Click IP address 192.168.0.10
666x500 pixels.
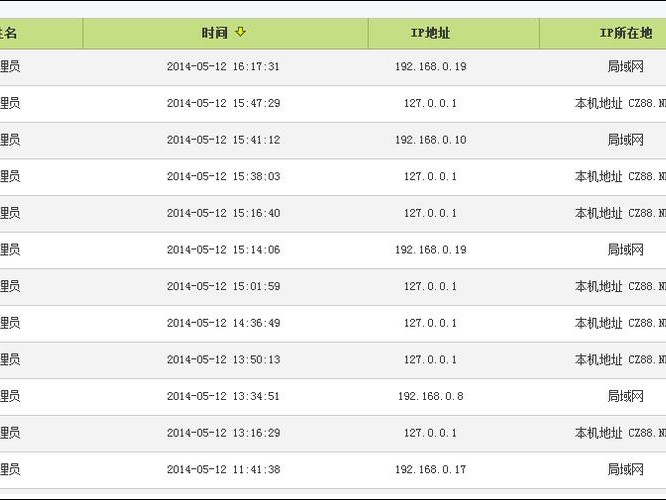pyautogui.click(x=431, y=140)
